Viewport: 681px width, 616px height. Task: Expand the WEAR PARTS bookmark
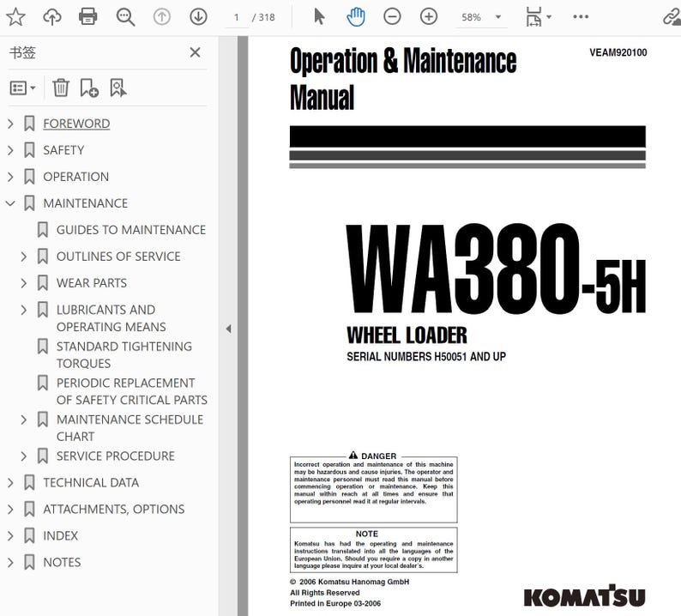pyautogui.click(x=24, y=283)
